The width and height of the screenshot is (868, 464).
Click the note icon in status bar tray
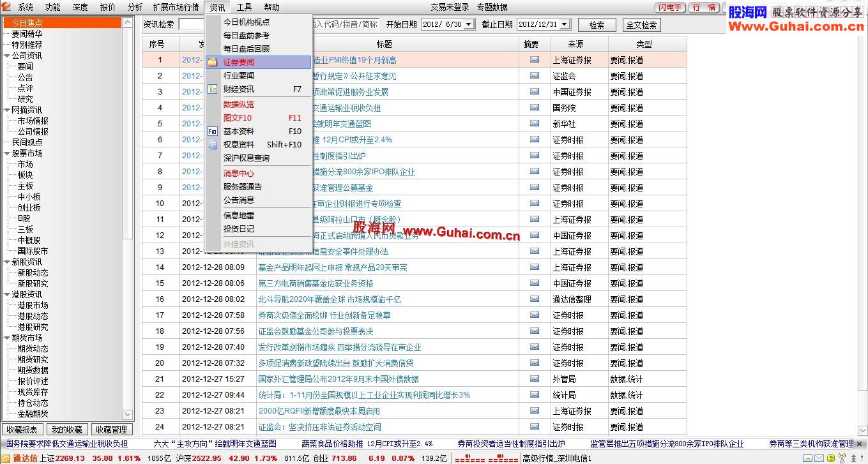pos(808,458)
